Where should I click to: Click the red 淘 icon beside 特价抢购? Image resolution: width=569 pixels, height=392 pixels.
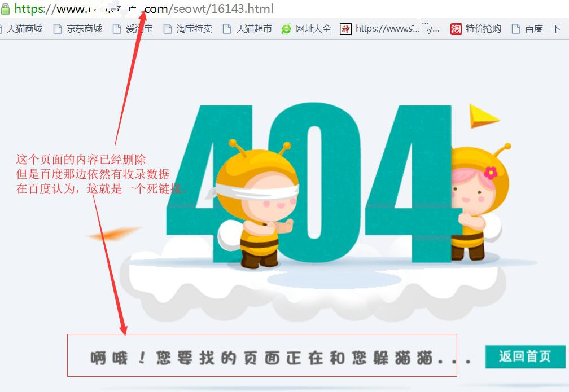456,29
